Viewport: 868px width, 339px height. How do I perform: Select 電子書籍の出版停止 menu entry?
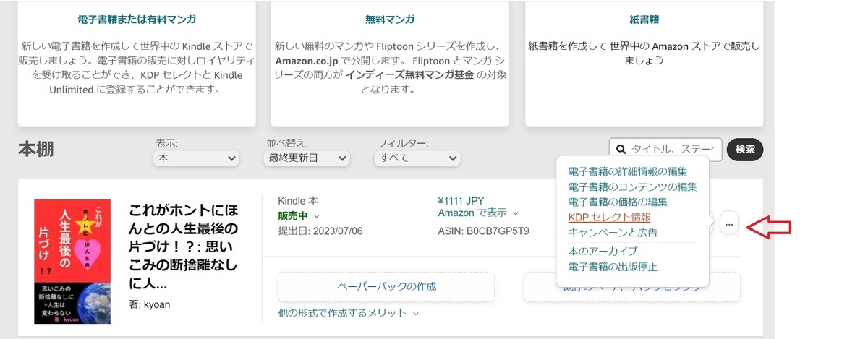[x=613, y=267]
